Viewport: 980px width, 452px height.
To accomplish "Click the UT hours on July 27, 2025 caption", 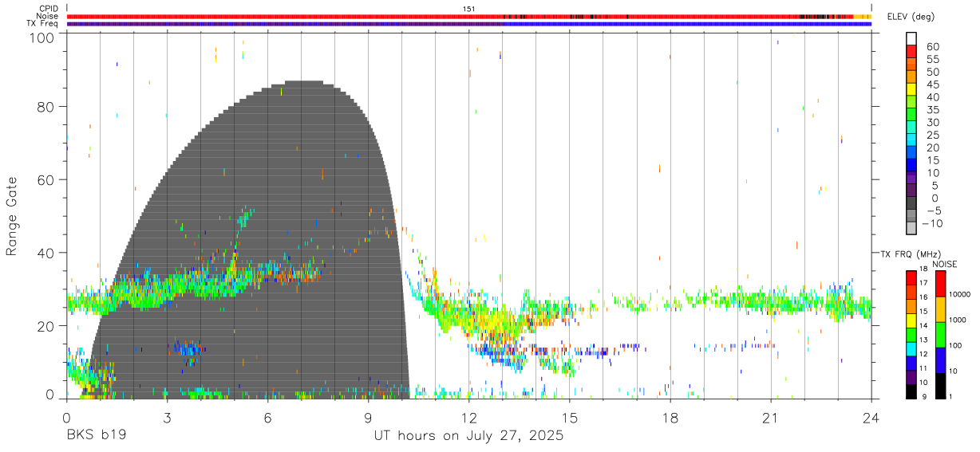I will [469, 436].
